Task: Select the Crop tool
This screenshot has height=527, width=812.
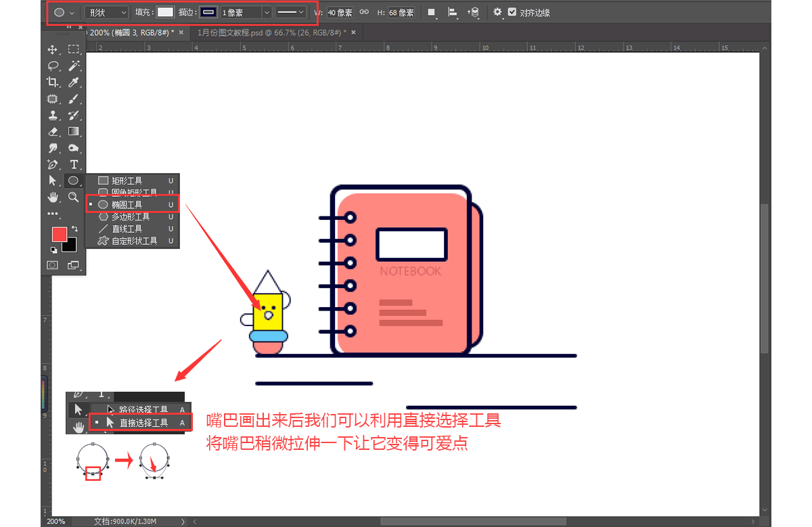Action: [52, 82]
